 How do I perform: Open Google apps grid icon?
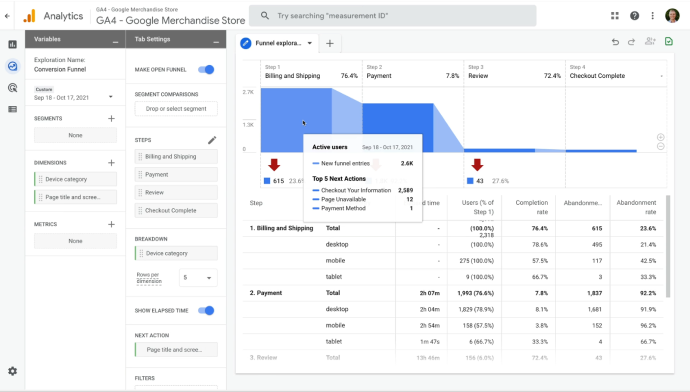pyautogui.click(x=615, y=16)
